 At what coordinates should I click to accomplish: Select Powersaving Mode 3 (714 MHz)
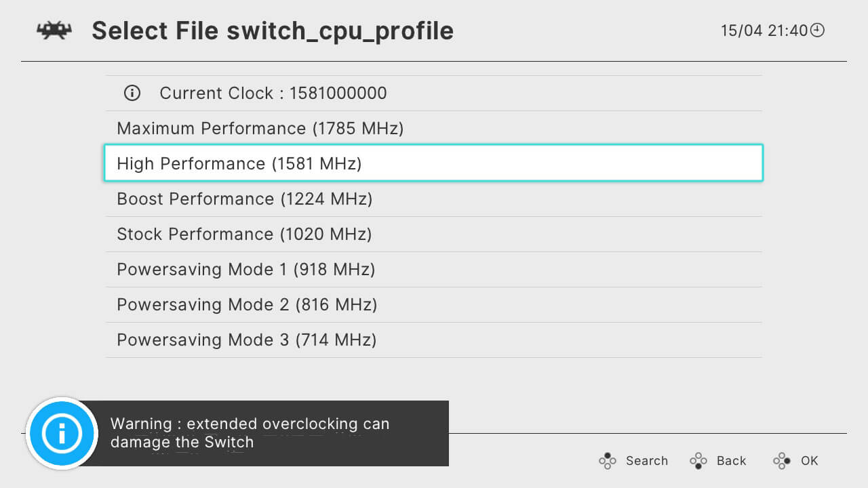[434, 340]
